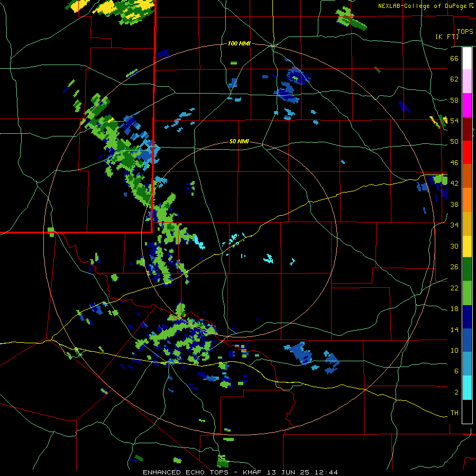The height and width of the screenshot is (476, 476).
Task: Click the sky blue legend swatch
Action: (x=467, y=364)
